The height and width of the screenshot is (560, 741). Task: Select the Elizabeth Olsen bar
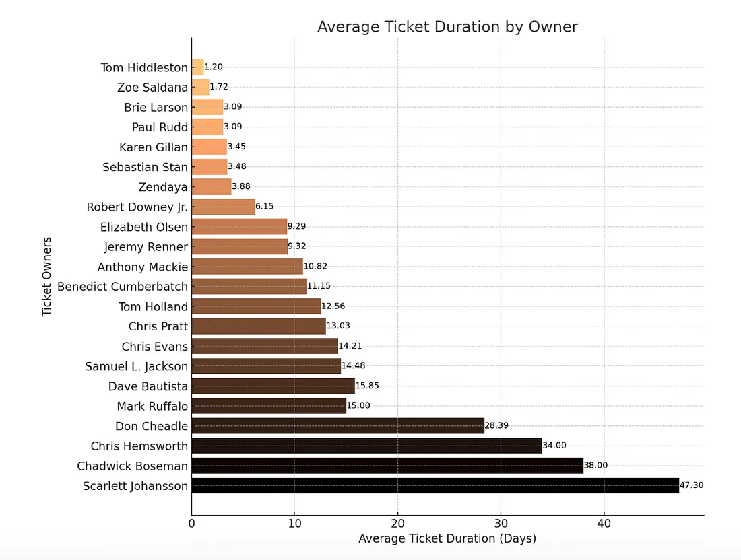coord(240,227)
